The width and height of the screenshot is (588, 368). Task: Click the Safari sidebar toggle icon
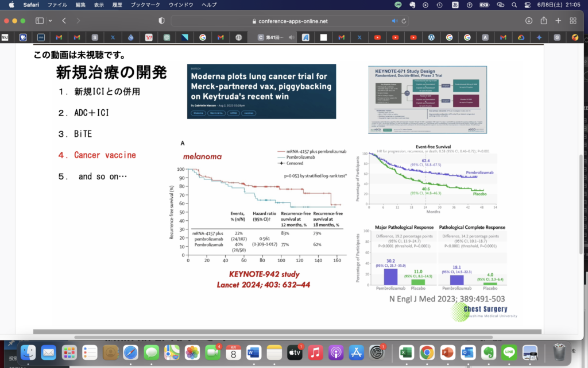pos(40,21)
